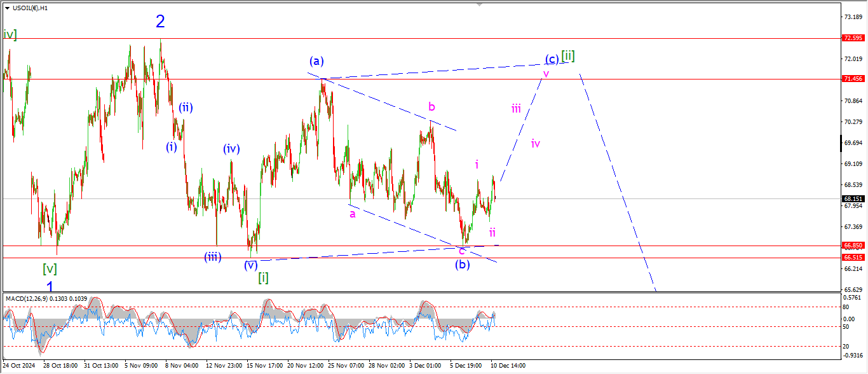868x374 pixels.
Task: Click the red 71.456 price level tag
Action: point(852,79)
